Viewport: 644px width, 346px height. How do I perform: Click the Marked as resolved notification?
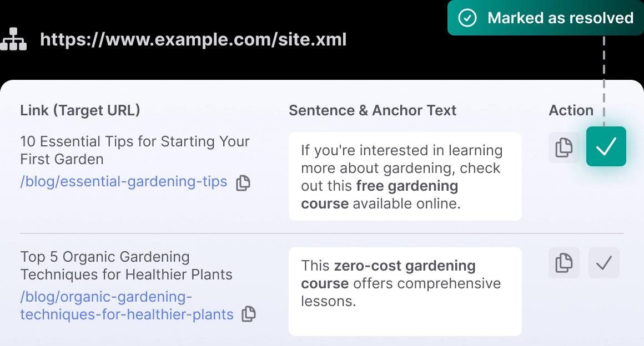coord(545,18)
